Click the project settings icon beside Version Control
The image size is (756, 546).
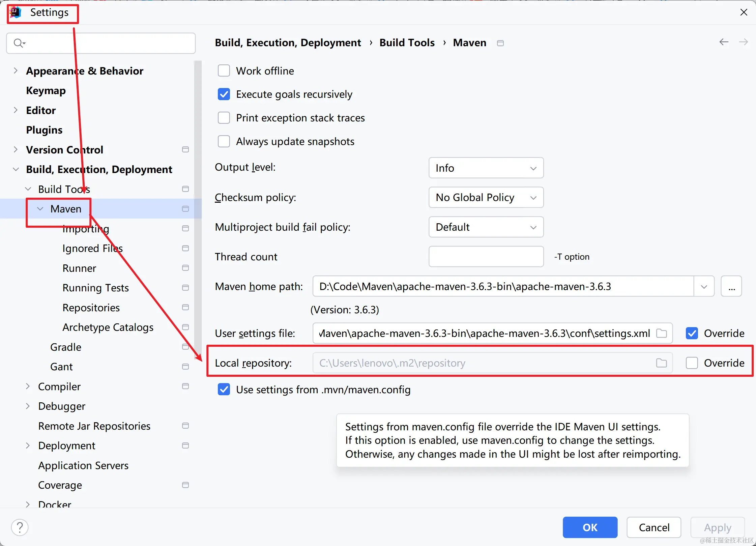click(x=185, y=149)
